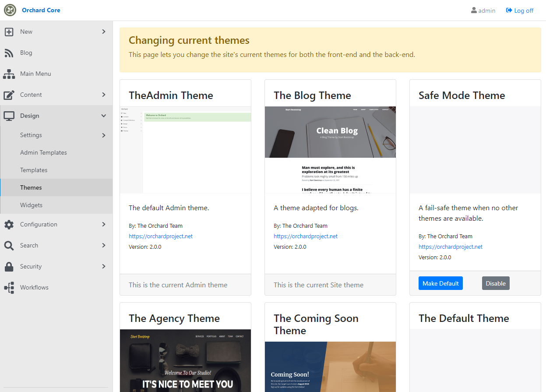Image resolution: width=546 pixels, height=392 pixels.
Task: Open TheAdmin Theme orchardproject.net link
Action: [x=161, y=236]
